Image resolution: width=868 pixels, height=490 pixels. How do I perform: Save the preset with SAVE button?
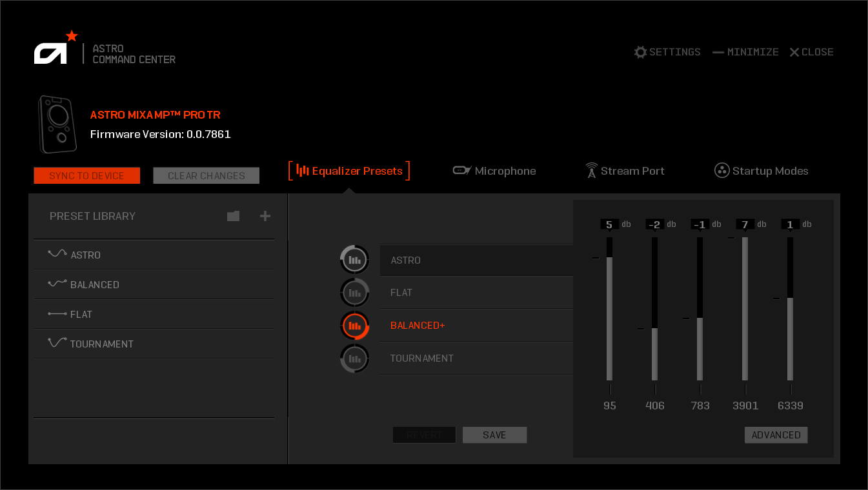(494, 435)
